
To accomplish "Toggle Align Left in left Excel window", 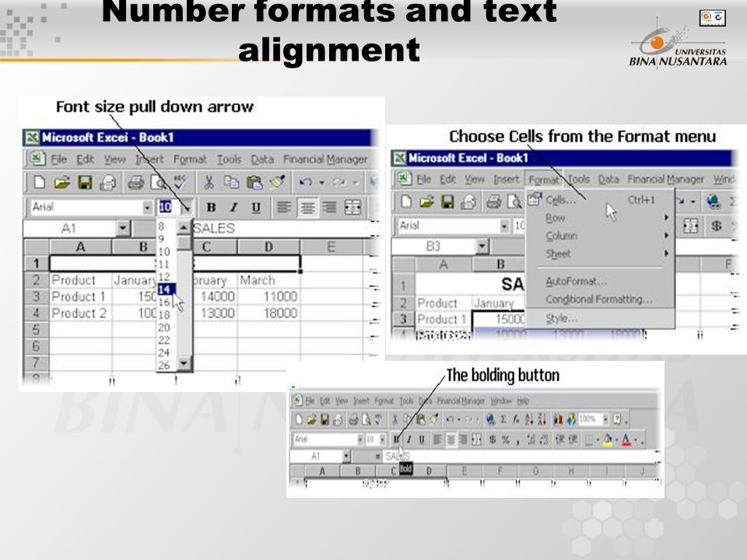I will (284, 207).
